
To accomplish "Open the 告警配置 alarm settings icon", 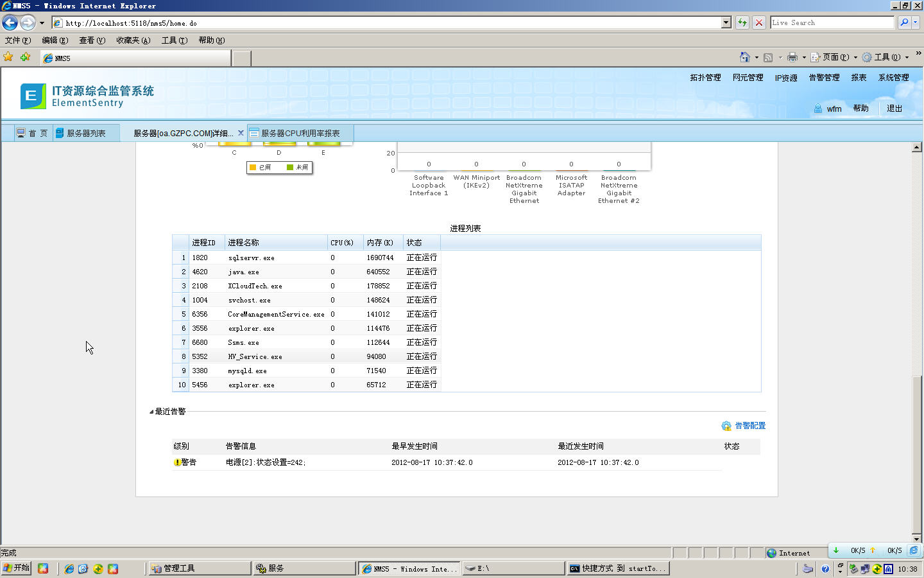I will point(726,426).
